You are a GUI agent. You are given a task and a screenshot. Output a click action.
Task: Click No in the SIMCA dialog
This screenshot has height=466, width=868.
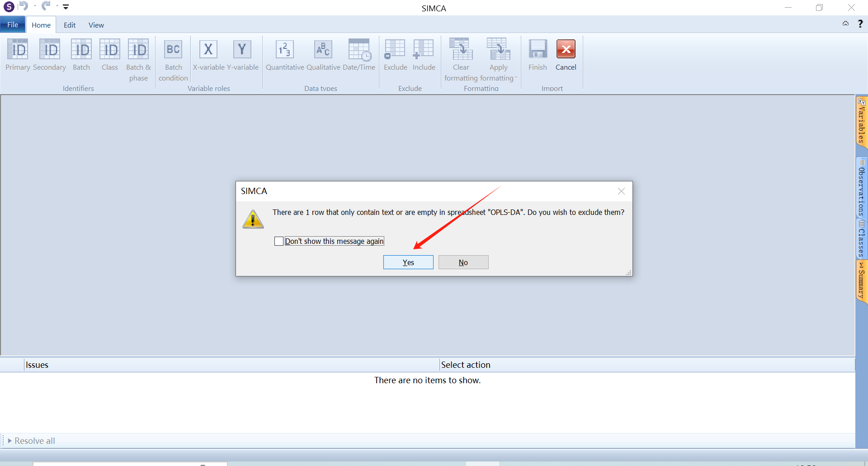point(463,262)
